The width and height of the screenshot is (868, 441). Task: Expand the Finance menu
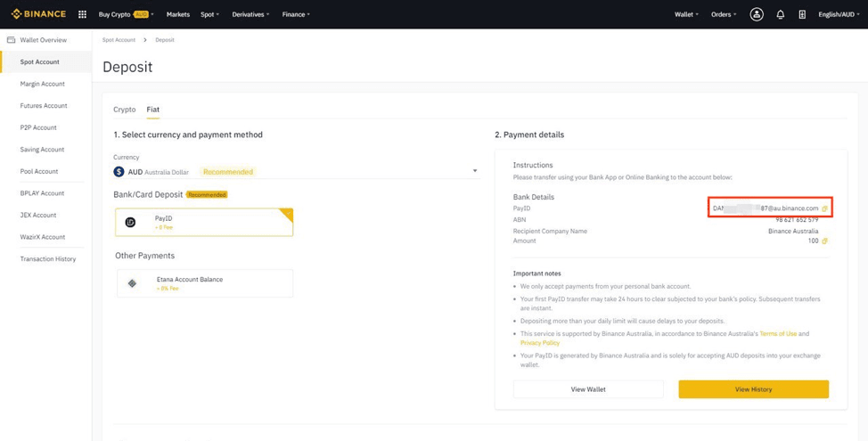click(296, 14)
